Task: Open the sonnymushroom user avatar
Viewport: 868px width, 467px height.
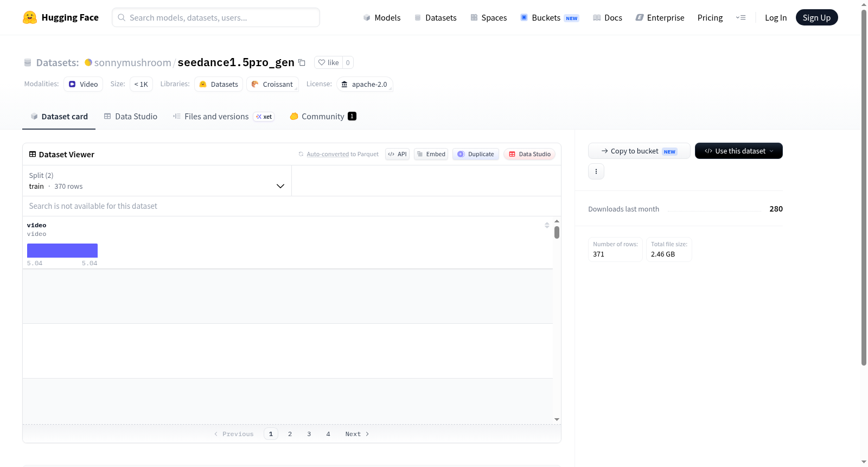Action: coord(88,62)
